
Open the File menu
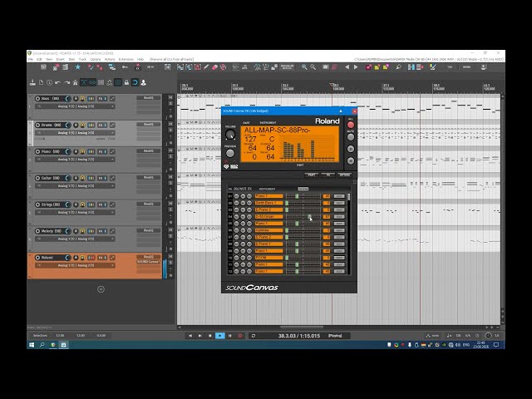tap(31, 59)
